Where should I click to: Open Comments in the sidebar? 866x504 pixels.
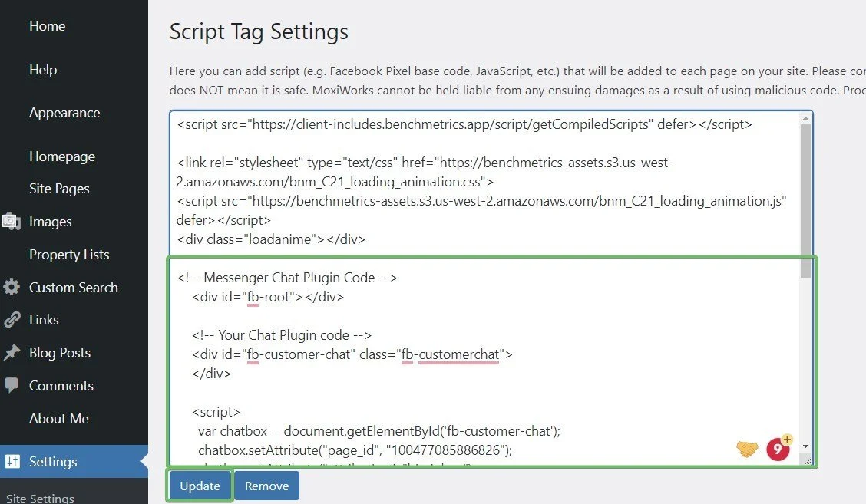pos(61,385)
